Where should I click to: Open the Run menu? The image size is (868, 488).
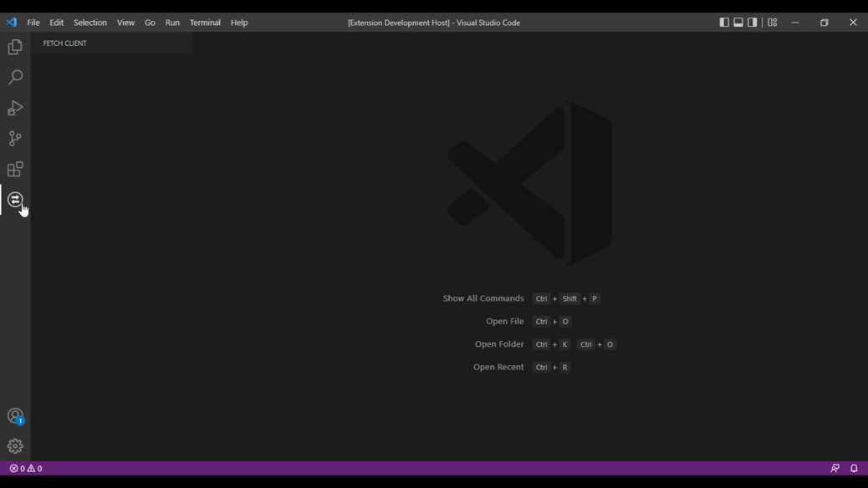172,23
